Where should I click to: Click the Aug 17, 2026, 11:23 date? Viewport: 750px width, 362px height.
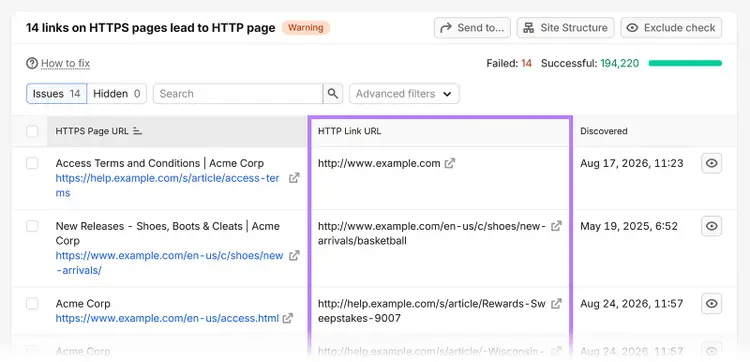(631, 164)
